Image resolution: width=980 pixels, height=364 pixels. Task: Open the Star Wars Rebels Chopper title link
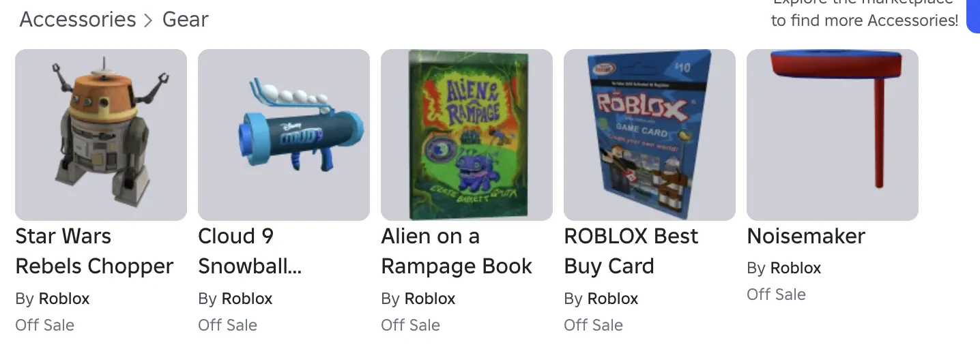94,251
